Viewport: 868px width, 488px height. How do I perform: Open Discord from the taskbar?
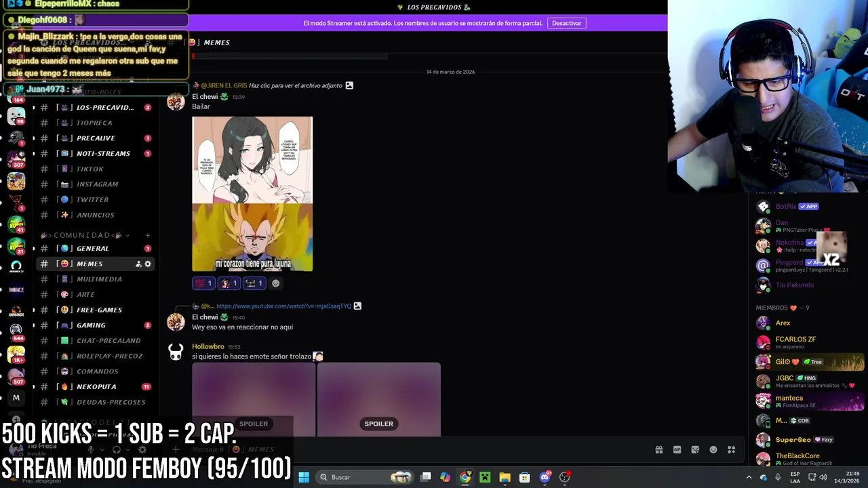545,477
